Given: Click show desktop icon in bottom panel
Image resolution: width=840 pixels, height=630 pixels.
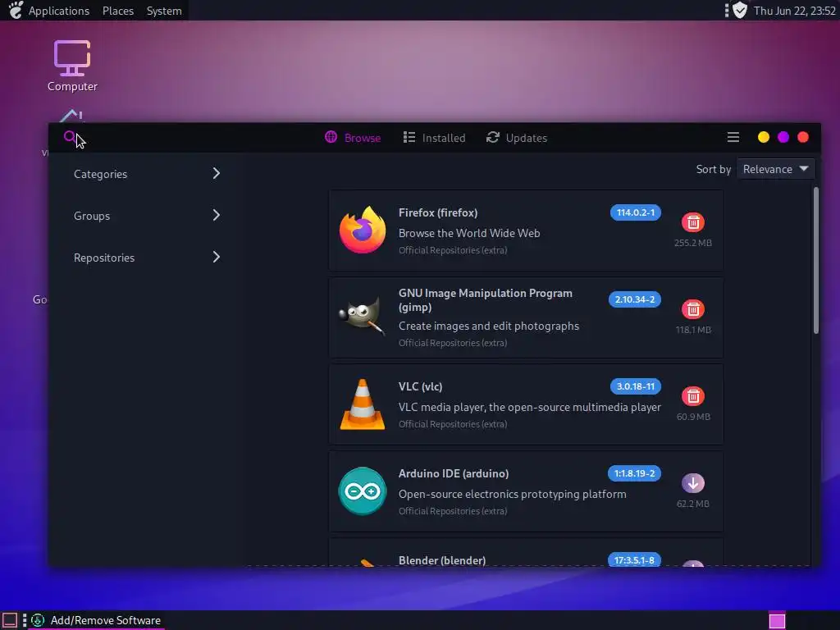Looking at the screenshot, I should pos(10,620).
